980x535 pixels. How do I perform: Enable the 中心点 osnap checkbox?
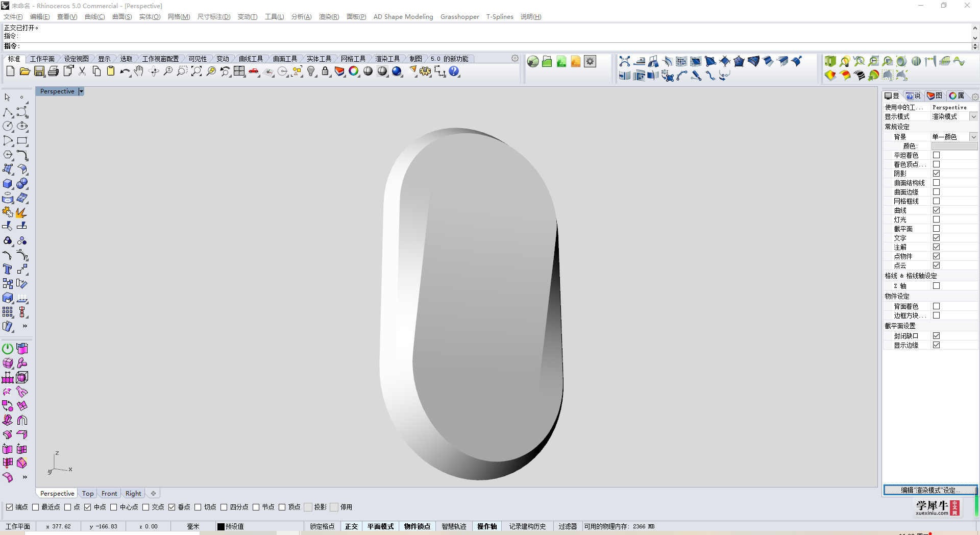pos(114,507)
